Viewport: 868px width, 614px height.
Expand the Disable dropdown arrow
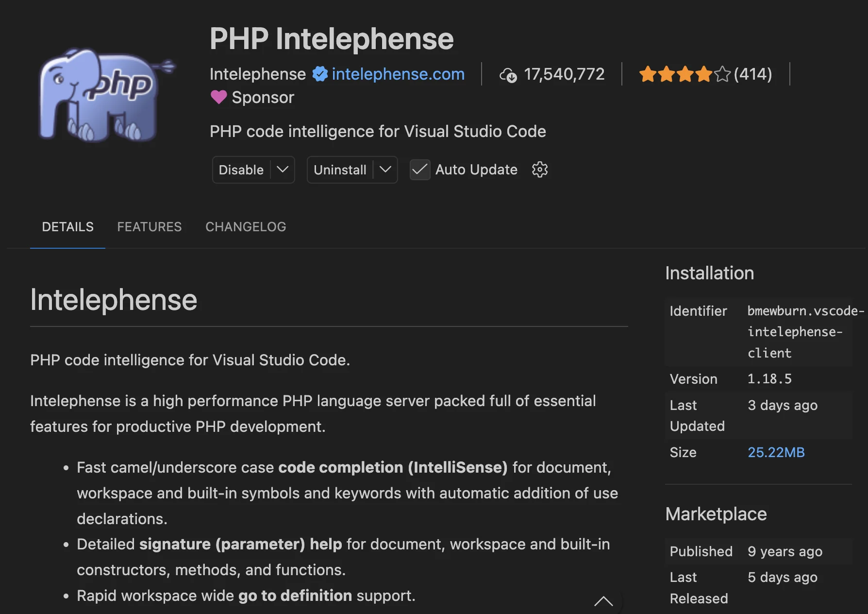283,170
